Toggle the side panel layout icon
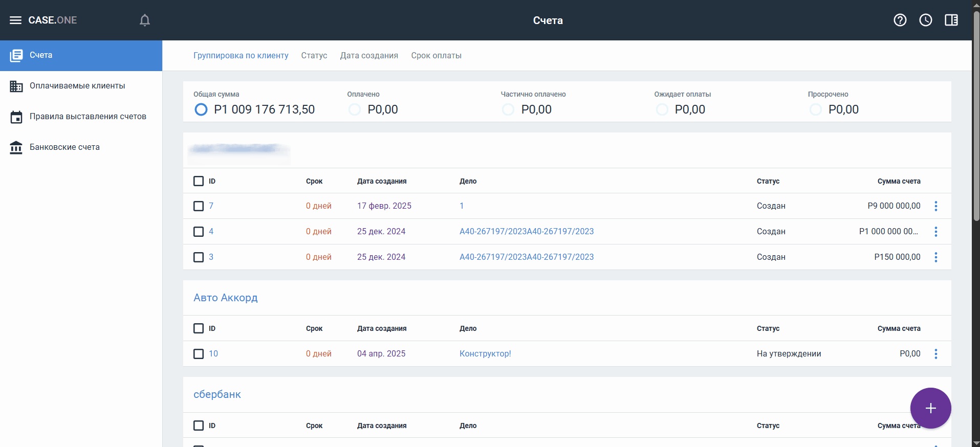980x447 pixels. click(951, 20)
